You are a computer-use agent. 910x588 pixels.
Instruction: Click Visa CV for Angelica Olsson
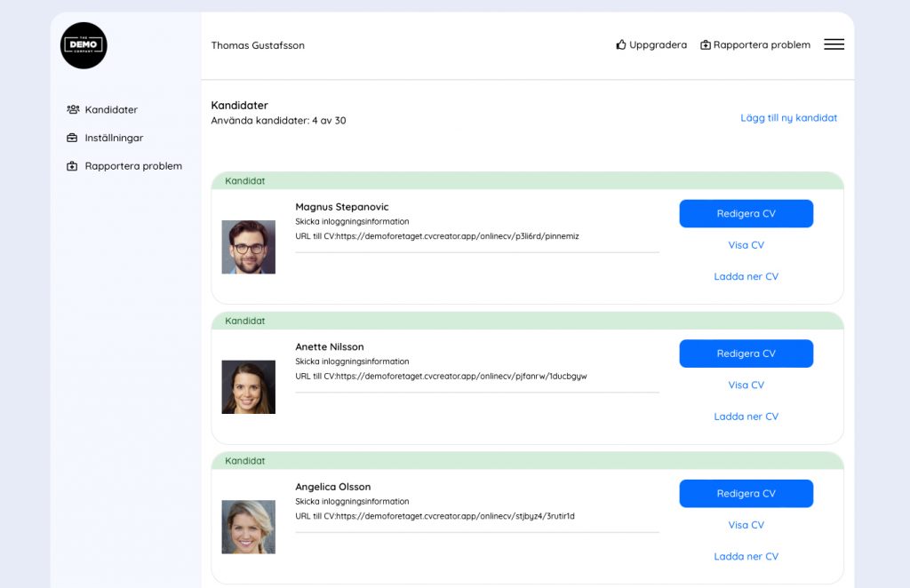click(746, 525)
